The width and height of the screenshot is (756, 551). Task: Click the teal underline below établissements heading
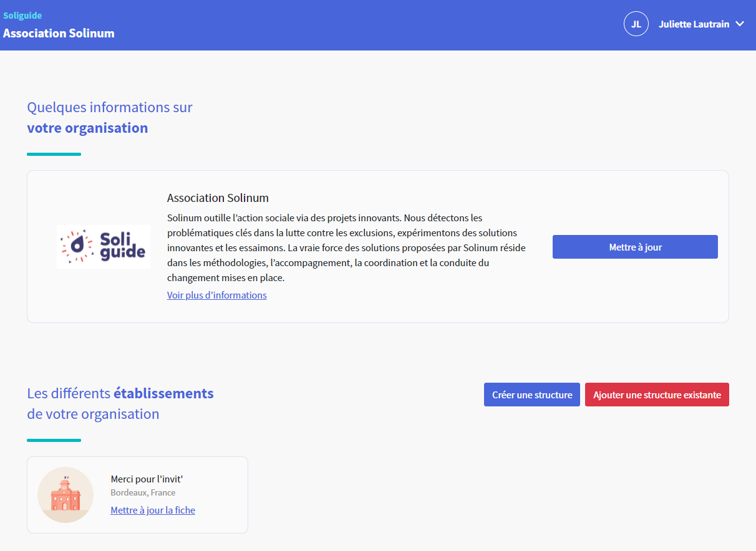[x=54, y=440]
